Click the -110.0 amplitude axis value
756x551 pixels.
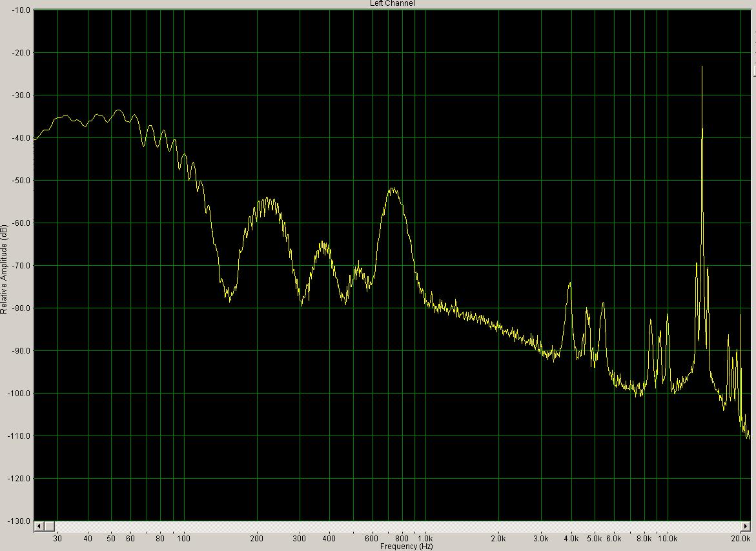19,436
